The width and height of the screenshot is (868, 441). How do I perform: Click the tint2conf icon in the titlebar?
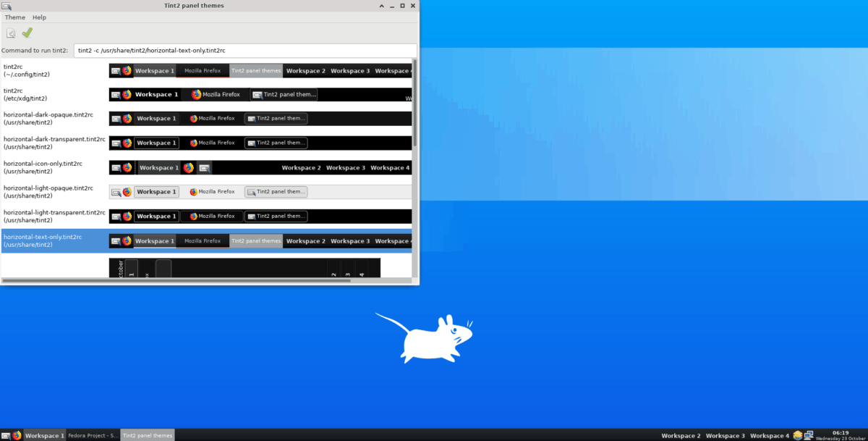[8, 5]
